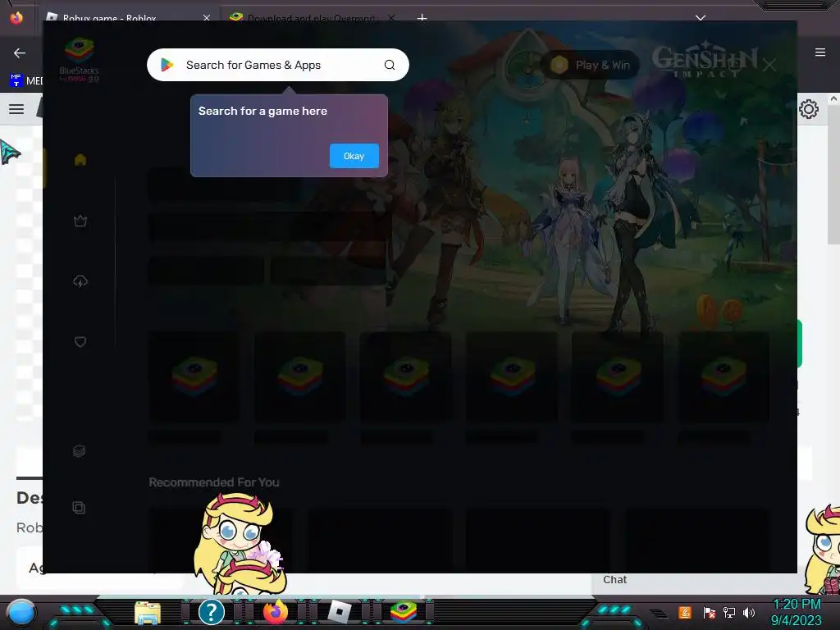
Task: Click the network tray icon
Action: click(x=729, y=612)
